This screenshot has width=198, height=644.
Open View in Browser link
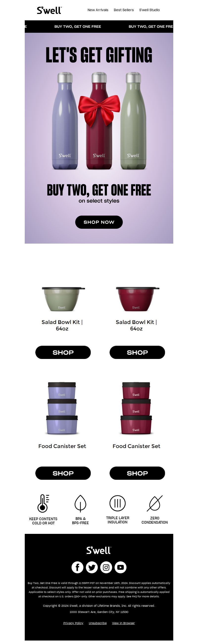124,623
